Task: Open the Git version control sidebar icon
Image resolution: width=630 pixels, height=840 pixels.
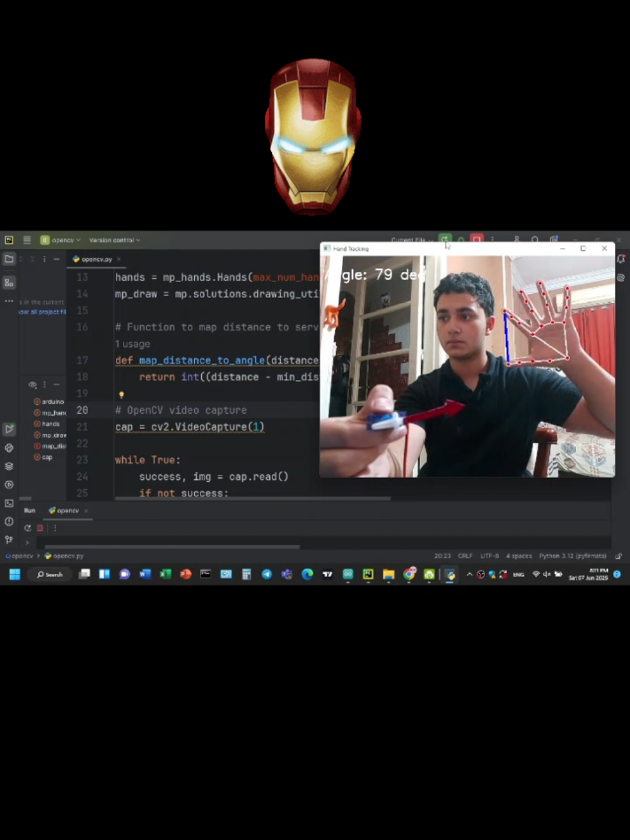Action: [x=9, y=539]
